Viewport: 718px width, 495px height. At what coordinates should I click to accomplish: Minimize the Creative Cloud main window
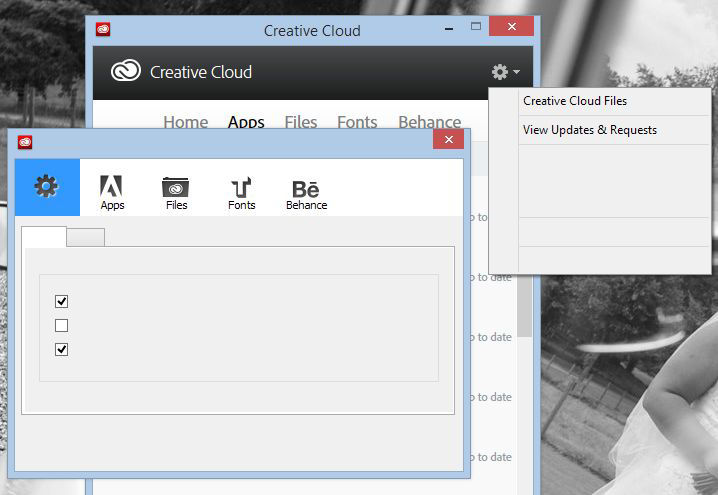point(449,27)
